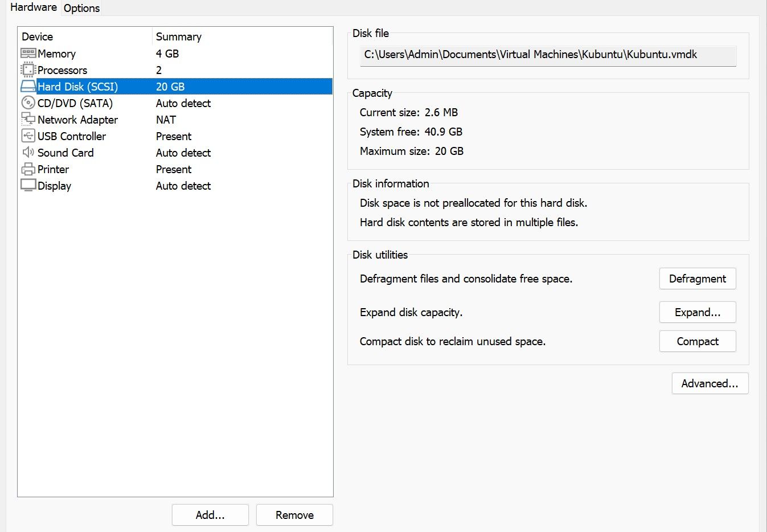This screenshot has width=767, height=532.
Task: Click Add to add new hardware
Action: click(210, 515)
